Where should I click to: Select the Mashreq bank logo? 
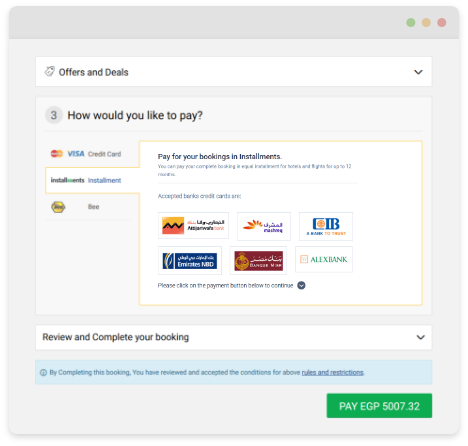264,226
